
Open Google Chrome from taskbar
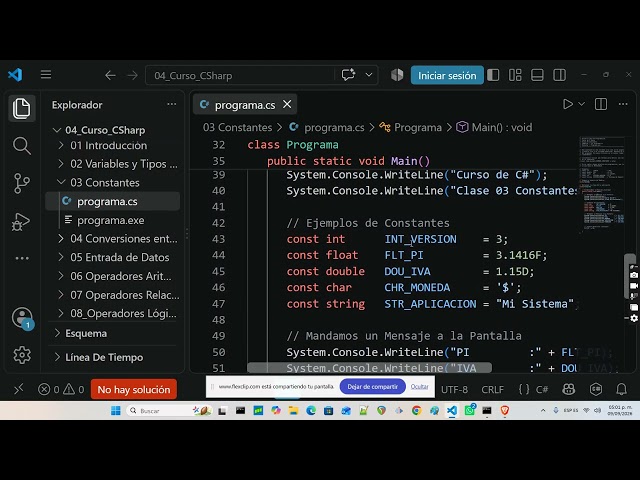(416, 410)
